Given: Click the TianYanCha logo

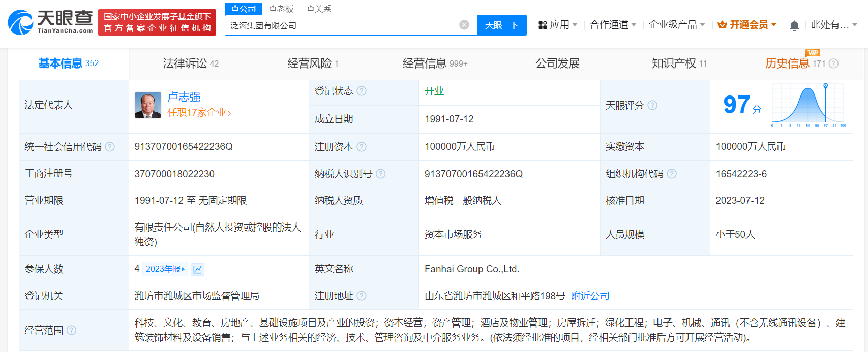Looking at the screenshot, I should [50, 22].
